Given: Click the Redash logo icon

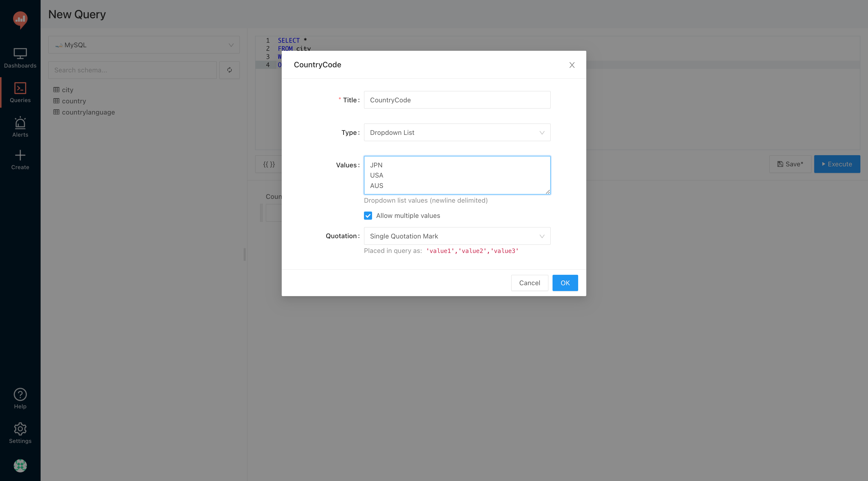Looking at the screenshot, I should [x=20, y=20].
